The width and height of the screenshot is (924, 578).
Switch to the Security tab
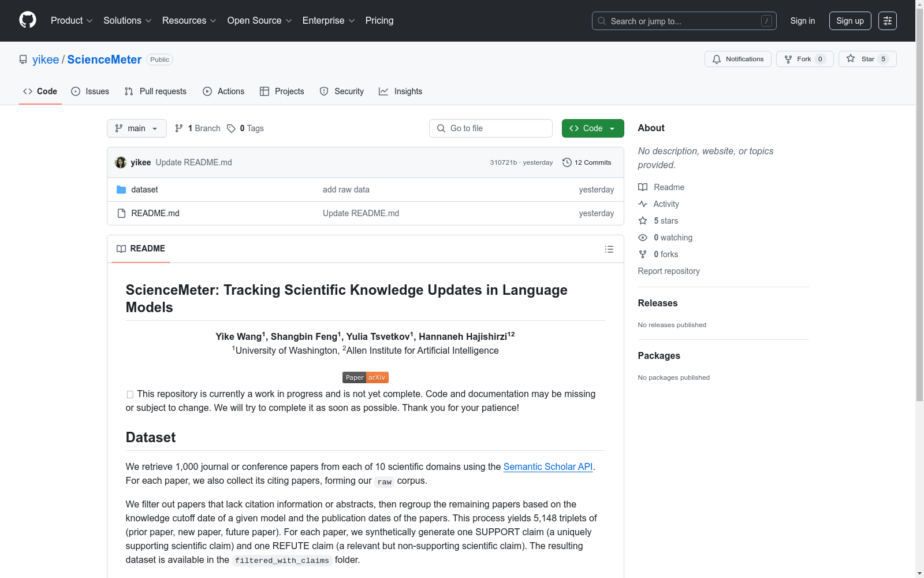pyautogui.click(x=342, y=91)
